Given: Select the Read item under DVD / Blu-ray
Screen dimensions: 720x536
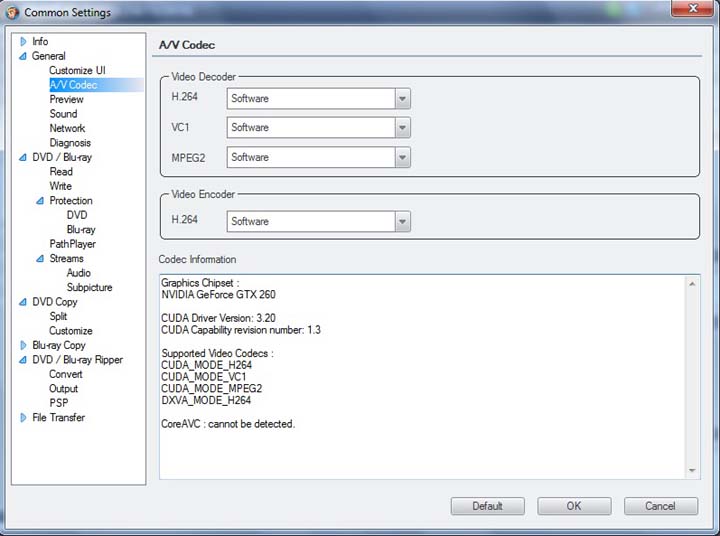Looking at the screenshot, I should [61, 171].
